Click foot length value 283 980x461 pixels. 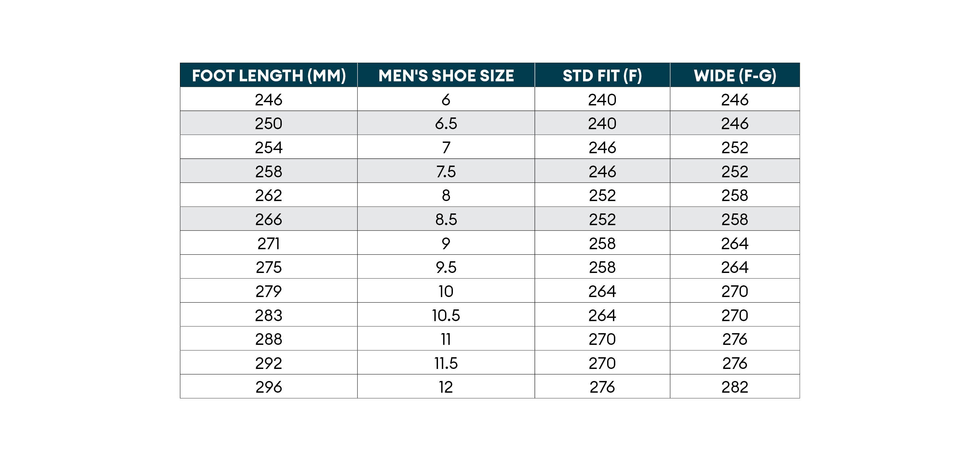click(268, 315)
